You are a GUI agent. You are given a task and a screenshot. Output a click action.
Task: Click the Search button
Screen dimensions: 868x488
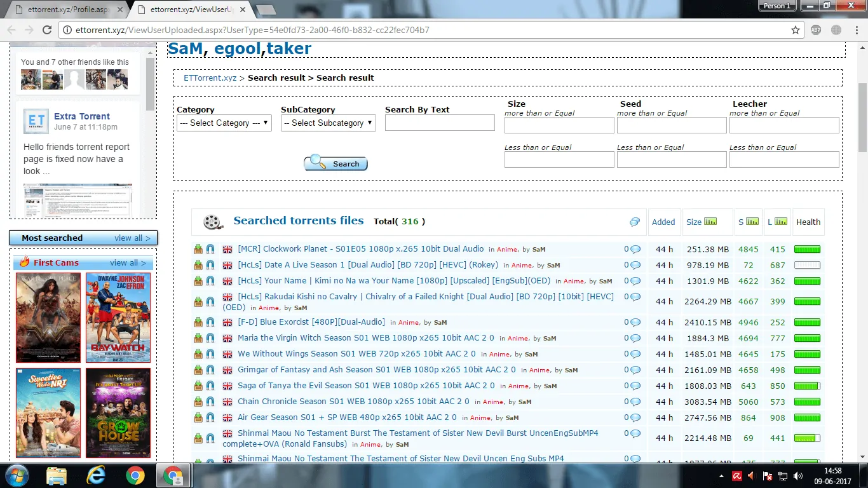tap(336, 163)
